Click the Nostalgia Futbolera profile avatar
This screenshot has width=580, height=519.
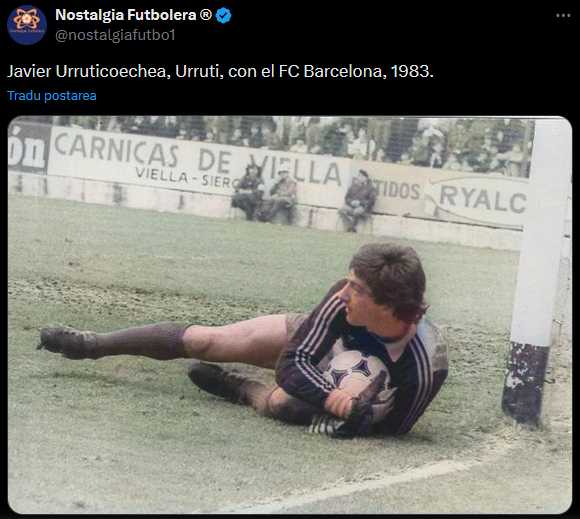pos(27,25)
